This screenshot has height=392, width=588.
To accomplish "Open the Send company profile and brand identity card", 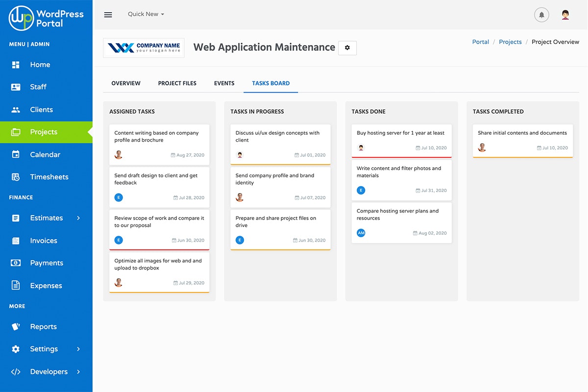I will [280, 187].
